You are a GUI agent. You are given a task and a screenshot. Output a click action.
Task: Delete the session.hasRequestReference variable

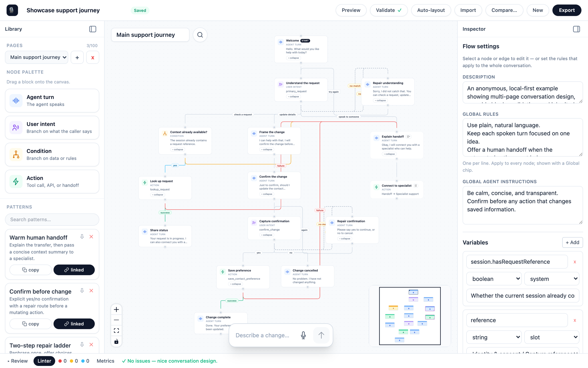[575, 262]
